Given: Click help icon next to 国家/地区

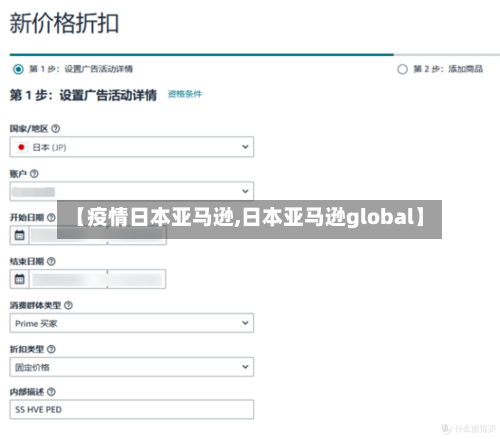Looking at the screenshot, I should [56, 129].
